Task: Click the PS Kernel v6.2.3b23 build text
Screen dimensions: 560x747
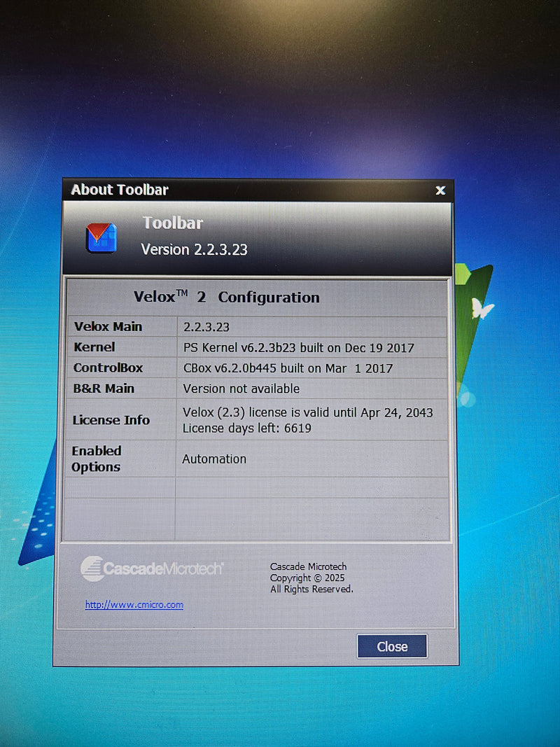Action: tap(299, 348)
